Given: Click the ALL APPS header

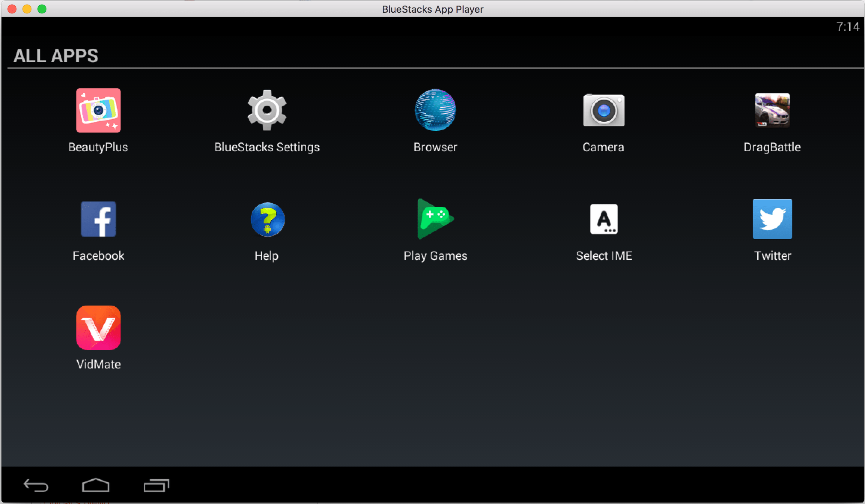Looking at the screenshot, I should [56, 56].
